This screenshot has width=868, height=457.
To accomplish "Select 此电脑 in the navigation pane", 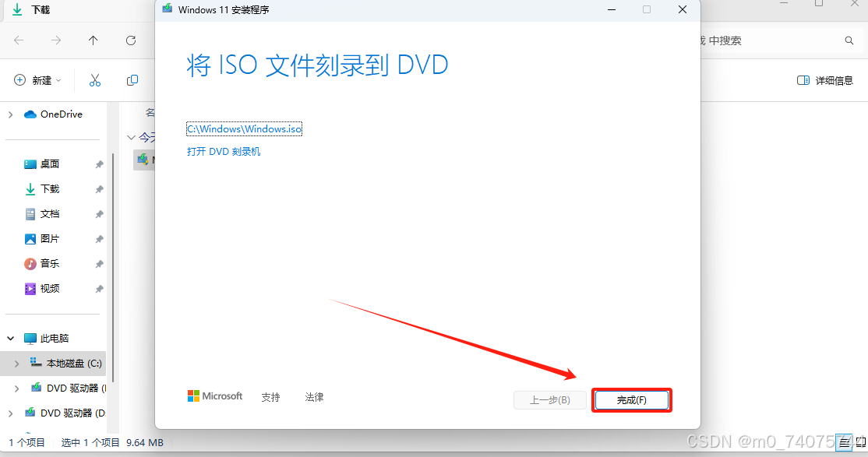I will (x=47, y=338).
